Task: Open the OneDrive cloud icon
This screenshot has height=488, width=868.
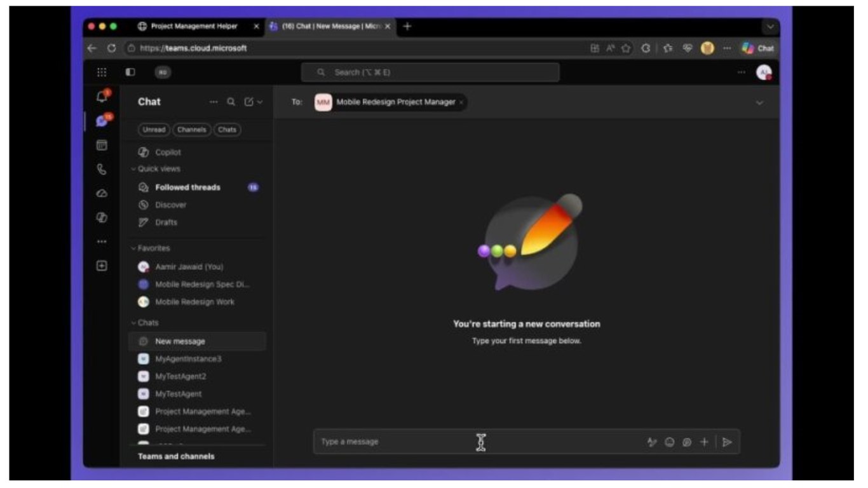Action: [x=102, y=193]
